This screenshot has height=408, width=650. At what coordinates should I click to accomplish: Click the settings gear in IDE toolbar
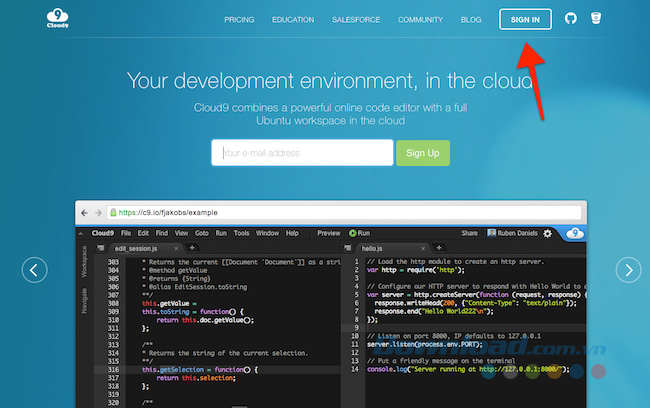point(547,233)
